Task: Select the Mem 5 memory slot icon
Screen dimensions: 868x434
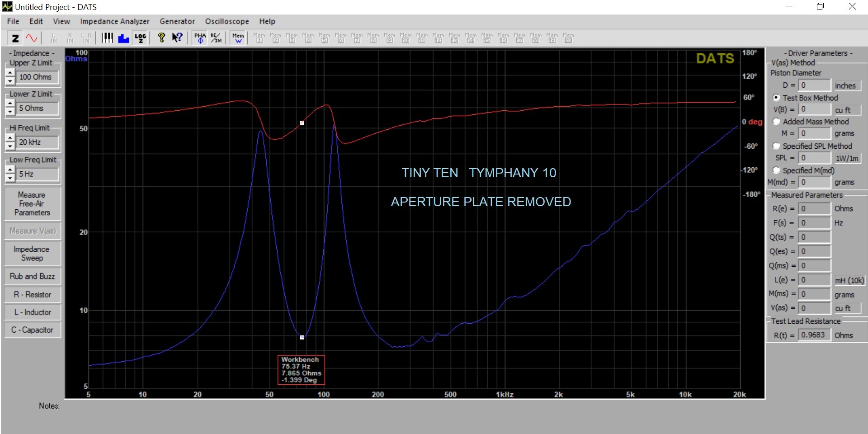Action: (x=325, y=38)
